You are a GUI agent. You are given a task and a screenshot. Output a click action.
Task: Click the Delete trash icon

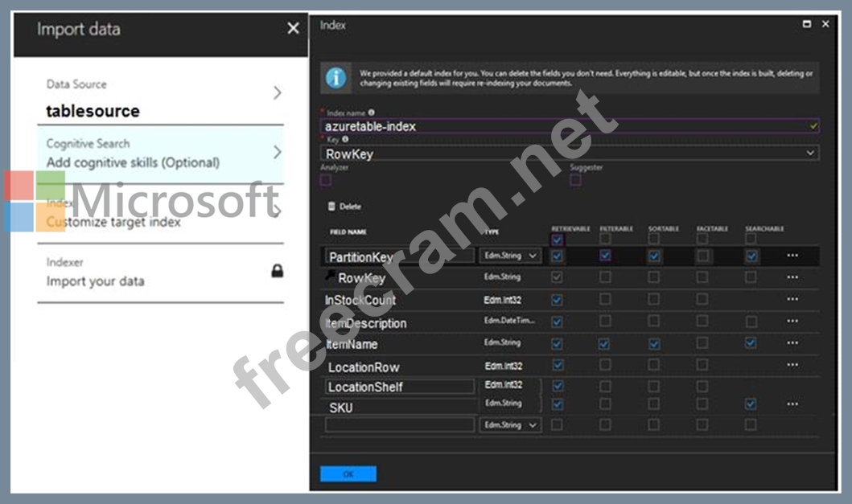click(x=331, y=207)
